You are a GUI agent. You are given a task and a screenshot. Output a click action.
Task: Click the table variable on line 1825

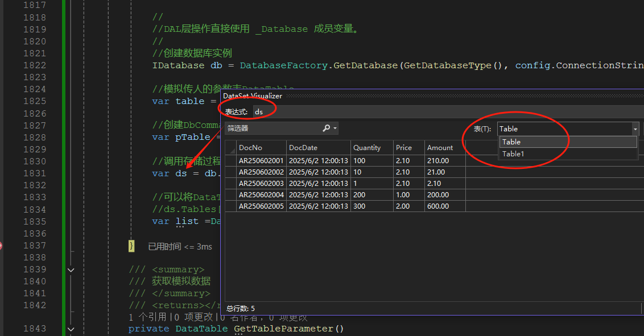190,101
